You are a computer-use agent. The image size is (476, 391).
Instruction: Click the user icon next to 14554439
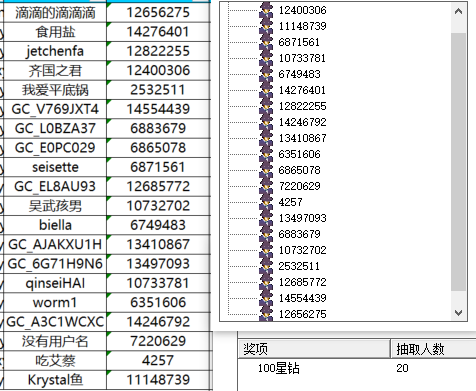[266, 298]
